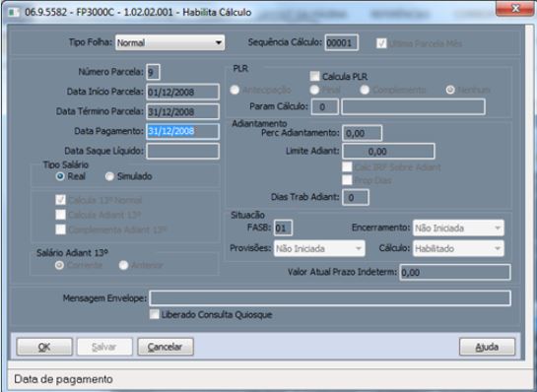Select the Antecipação PLR option
Image resolution: width=537 pixels, height=392 pixels.
(x=235, y=90)
